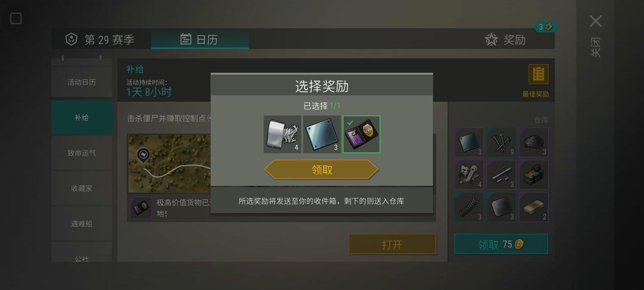
Task: Click the spring item in warehouse
Action: pyautogui.click(x=469, y=207)
